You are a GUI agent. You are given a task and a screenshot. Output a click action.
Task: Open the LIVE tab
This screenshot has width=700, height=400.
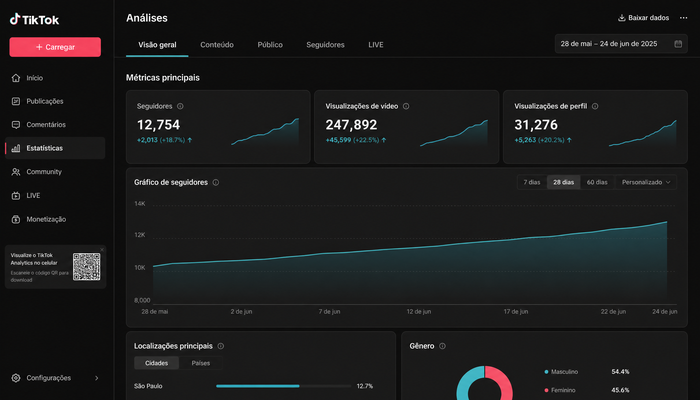(376, 45)
